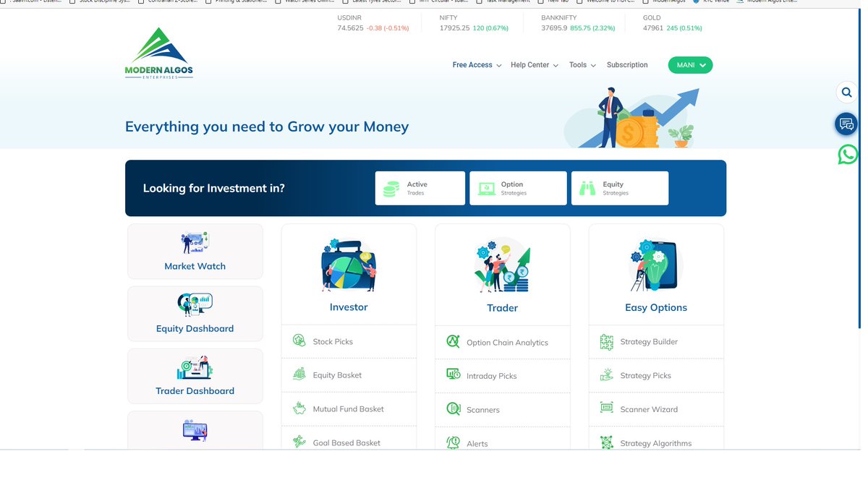Open the Equity Strategies card
This screenshot has width=868, height=488.
point(620,188)
